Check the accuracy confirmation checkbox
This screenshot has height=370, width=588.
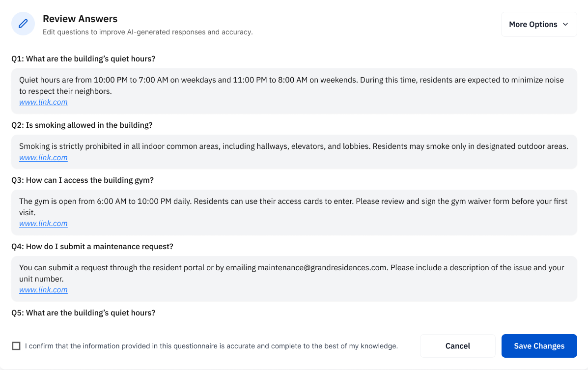pos(16,346)
